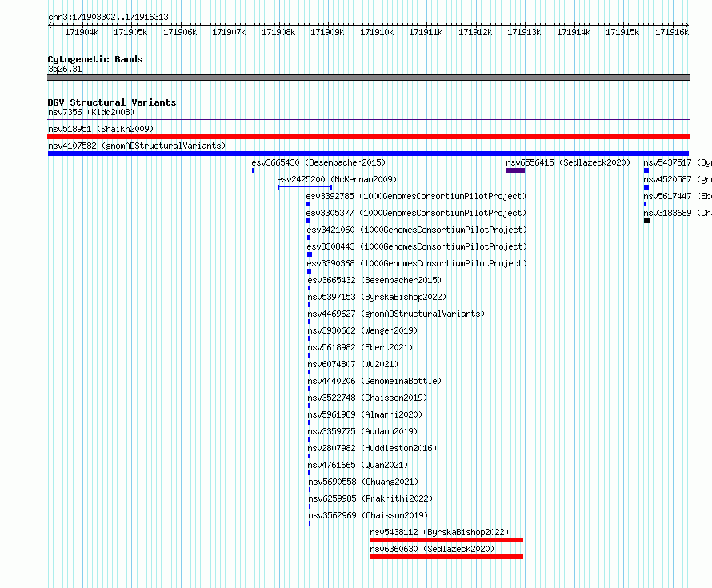Viewport: 712px width, 588px height.
Task: Click the 171910k ruler tick label
Action: click(x=377, y=32)
